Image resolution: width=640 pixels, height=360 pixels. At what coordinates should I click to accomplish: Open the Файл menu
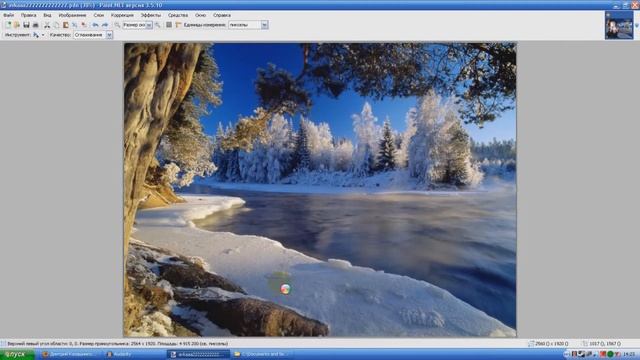coord(9,15)
